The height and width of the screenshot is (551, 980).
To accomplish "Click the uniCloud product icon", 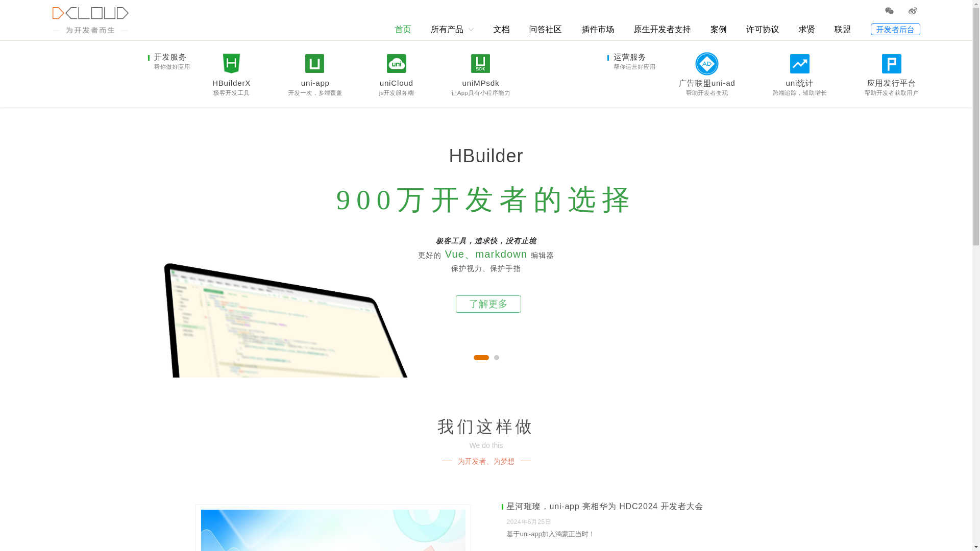I will (397, 64).
